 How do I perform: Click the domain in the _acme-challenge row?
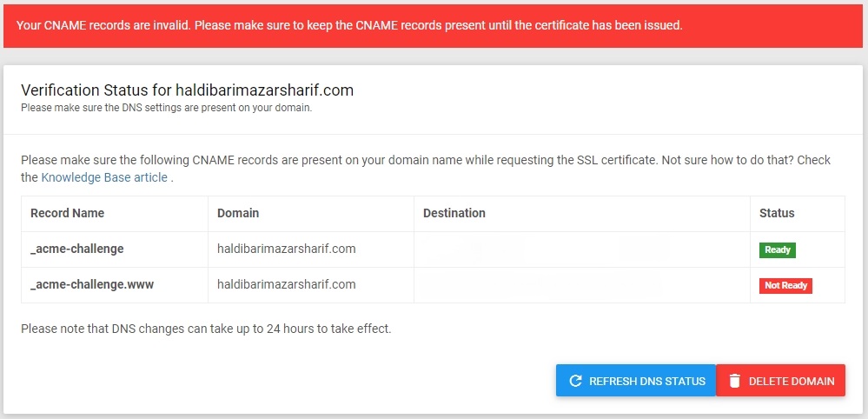tap(286, 249)
